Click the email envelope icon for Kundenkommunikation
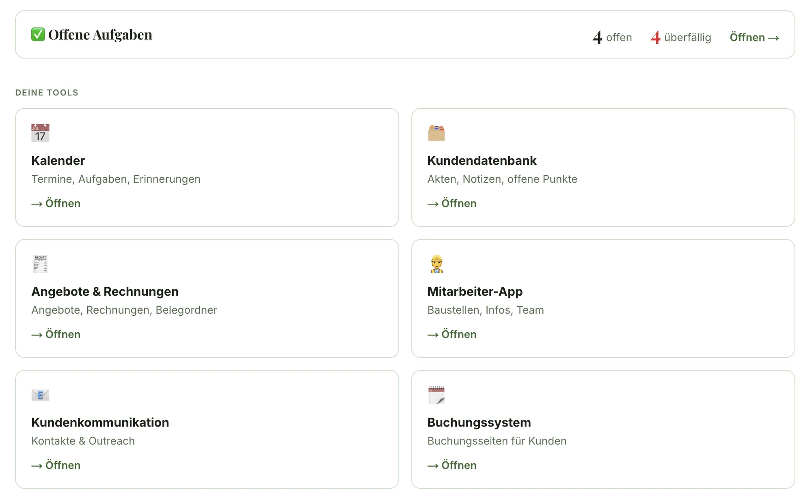 40,395
